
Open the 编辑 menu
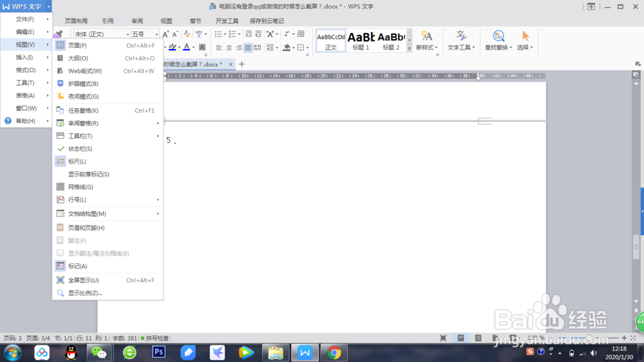(x=26, y=32)
